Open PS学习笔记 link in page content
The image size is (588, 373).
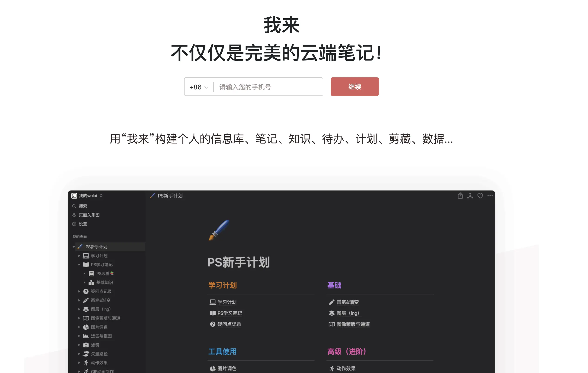click(x=230, y=313)
